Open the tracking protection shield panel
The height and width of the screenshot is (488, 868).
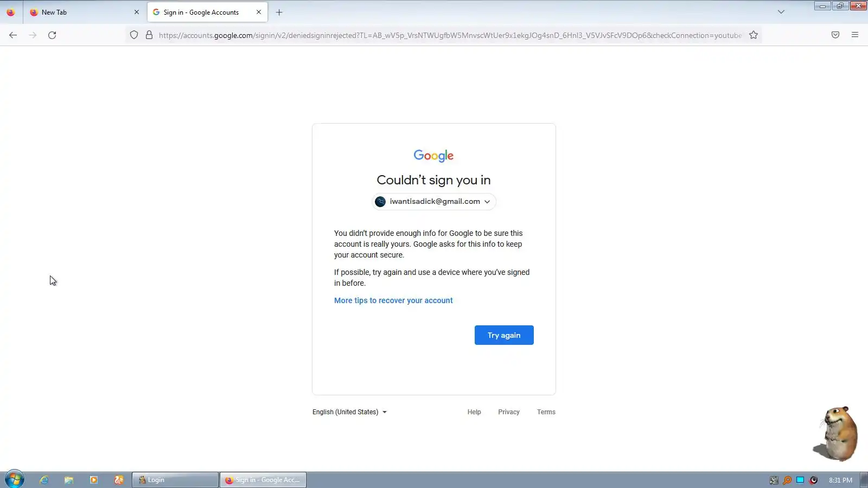tap(134, 35)
